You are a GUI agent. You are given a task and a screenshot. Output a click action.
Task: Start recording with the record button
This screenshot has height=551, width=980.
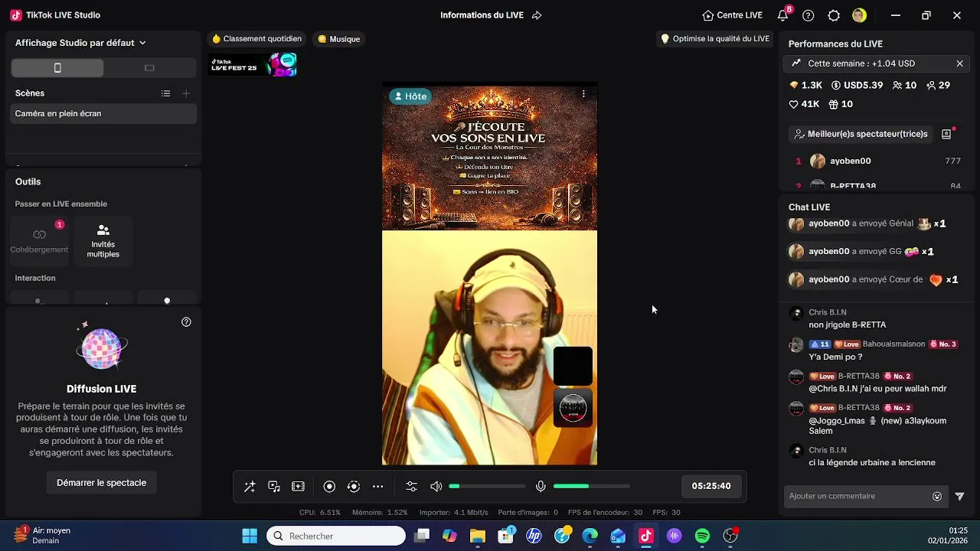pyautogui.click(x=329, y=487)
